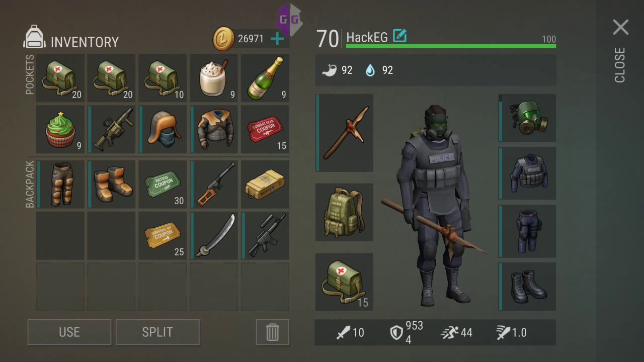644x362 pixels.
Task: Click the equipped gas mask helmet slot
Action: [x=527, y=118]
